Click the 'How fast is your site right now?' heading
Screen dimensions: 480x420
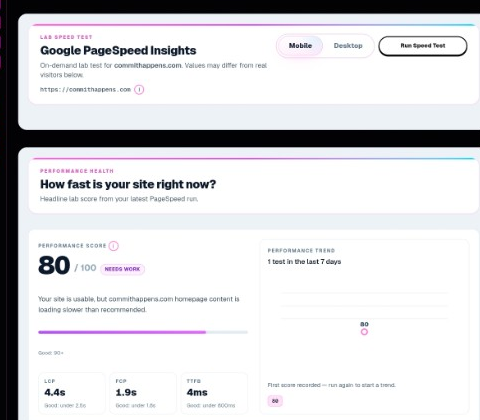point(128,184)
